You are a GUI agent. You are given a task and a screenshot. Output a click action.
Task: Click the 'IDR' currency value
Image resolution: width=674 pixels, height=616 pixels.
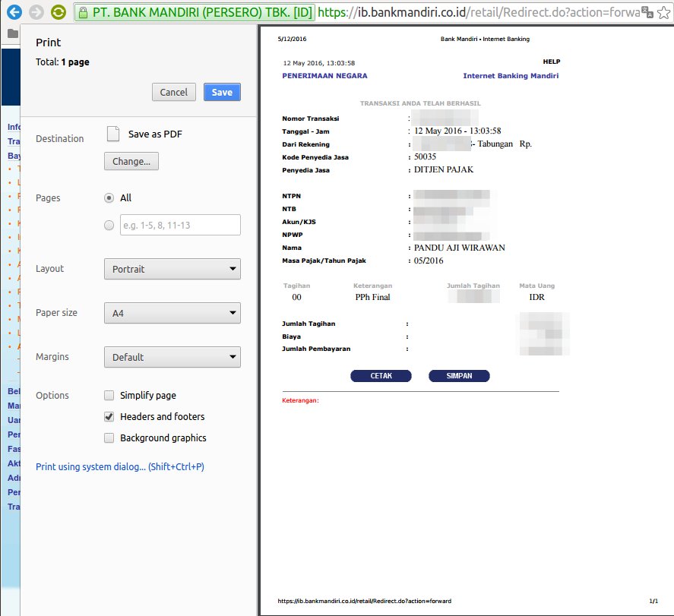[x=537, y=297]
